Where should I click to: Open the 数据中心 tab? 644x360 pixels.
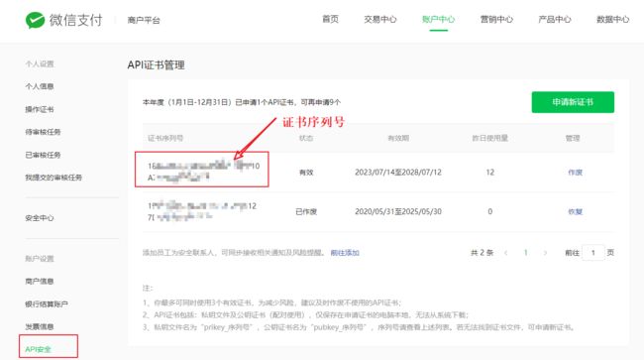[612, 19]
